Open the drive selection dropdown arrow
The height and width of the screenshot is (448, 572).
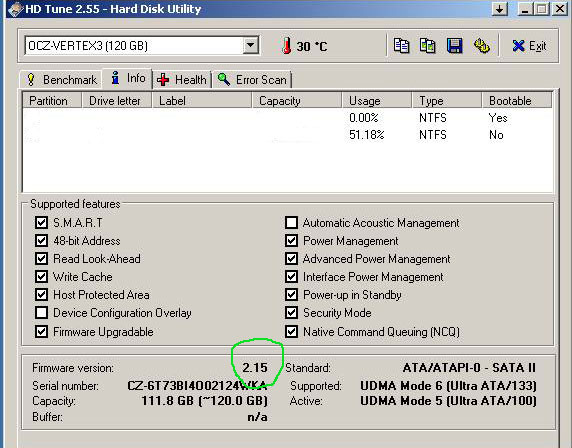(251, 46)
